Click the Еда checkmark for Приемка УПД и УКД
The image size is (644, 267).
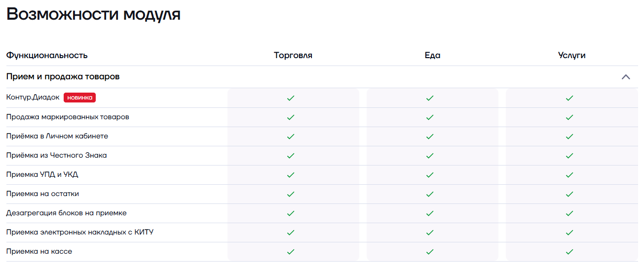coord(430,175)
